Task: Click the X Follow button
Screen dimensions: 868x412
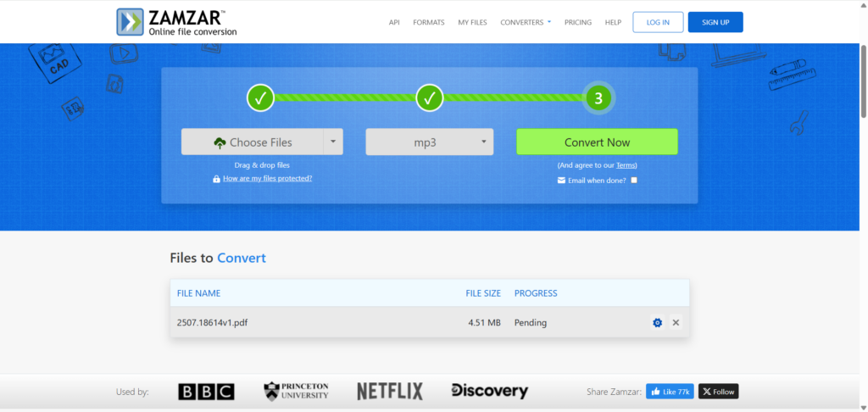Action: point(719,392)
